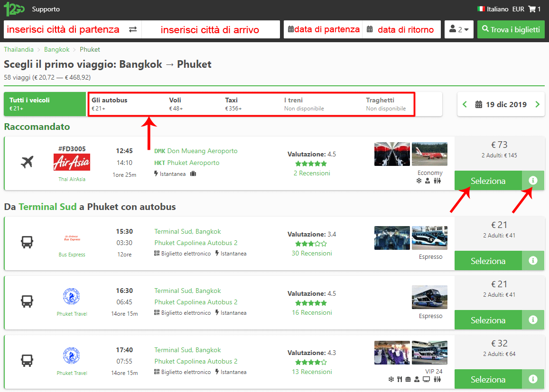Open the passenger count dropdown

tap(459, 29)
